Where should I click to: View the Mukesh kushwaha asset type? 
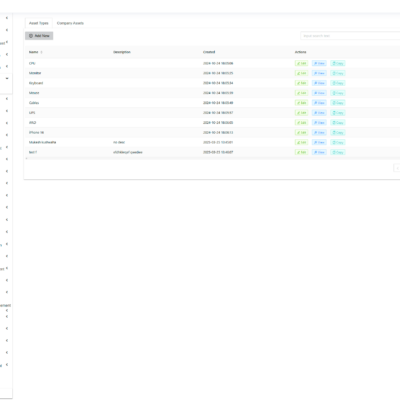319,142
